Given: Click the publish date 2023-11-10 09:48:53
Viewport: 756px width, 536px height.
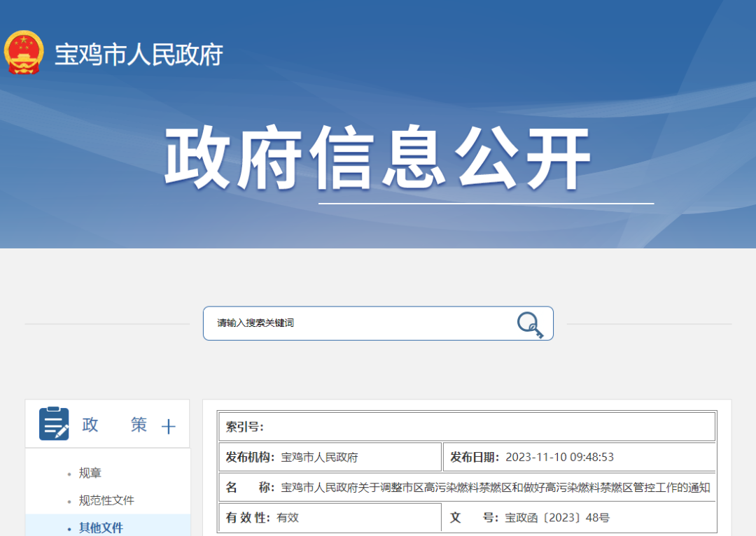Looking at the screenshot, I should tap(559, 458).
